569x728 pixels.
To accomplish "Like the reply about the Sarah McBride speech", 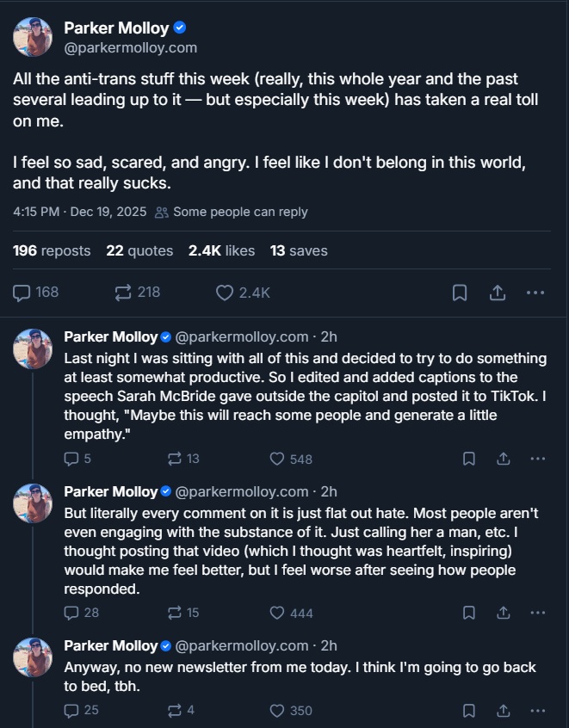I will pyautogui.click(x=277, y=459).
